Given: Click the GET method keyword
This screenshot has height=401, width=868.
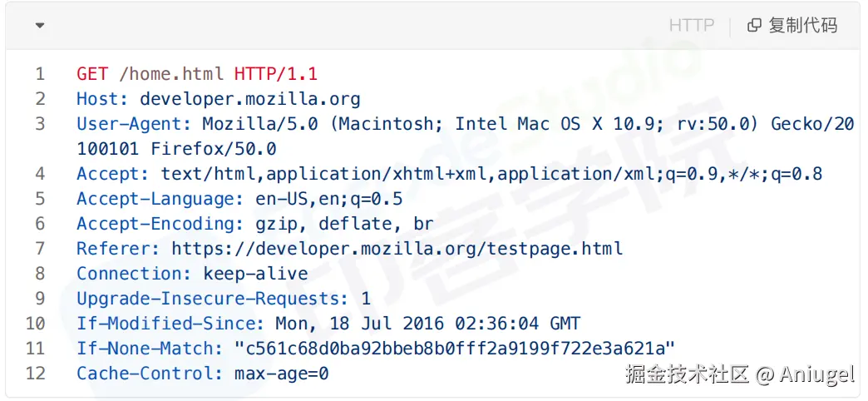Looking at the screenshot, I should click(92, 74).
